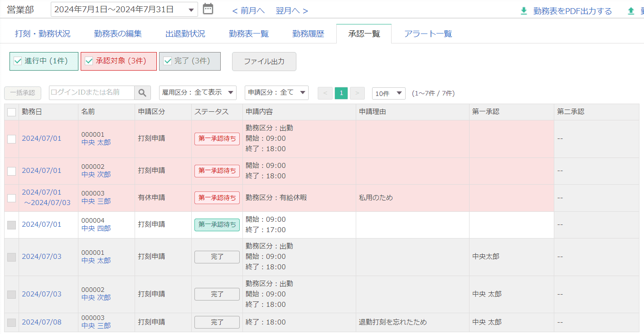Go to previous month via 前月へ link
Viewport: 644px width, 334px height.
point(248,11)
